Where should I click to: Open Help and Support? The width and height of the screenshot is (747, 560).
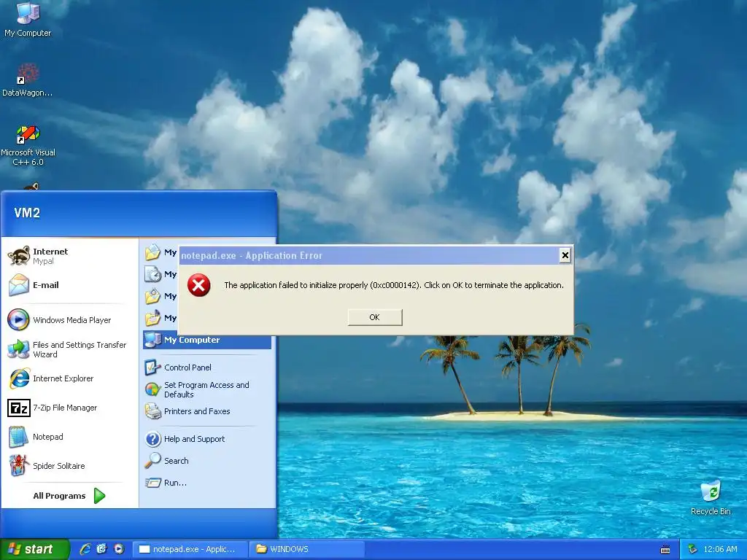click(x=207, y=439)
